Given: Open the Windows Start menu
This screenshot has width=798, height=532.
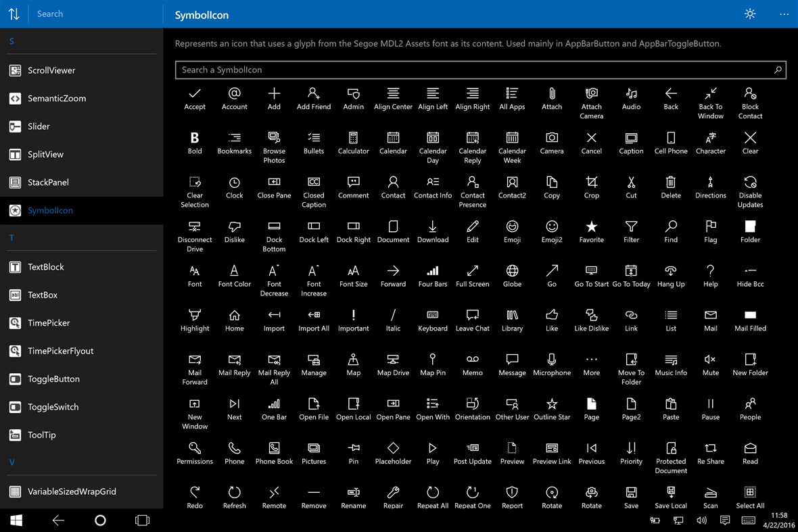Looking at the screenshot, I should coord(16,521).
